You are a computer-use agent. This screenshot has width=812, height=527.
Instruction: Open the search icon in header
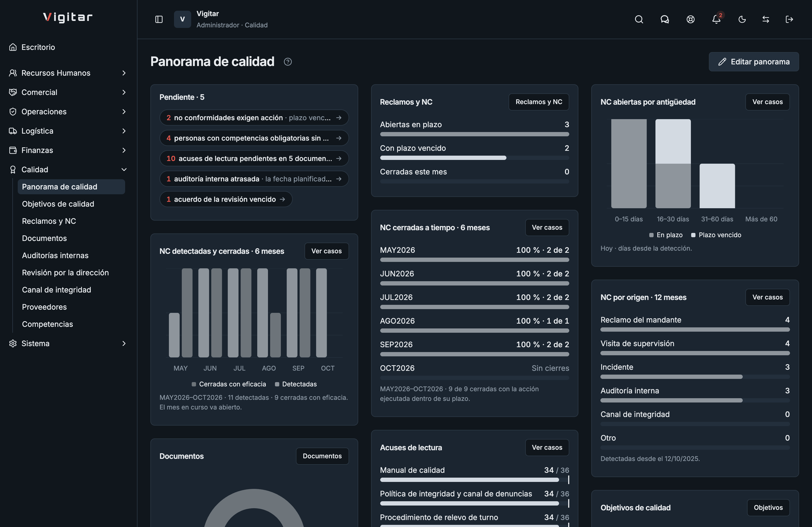[x=639, y=19]
